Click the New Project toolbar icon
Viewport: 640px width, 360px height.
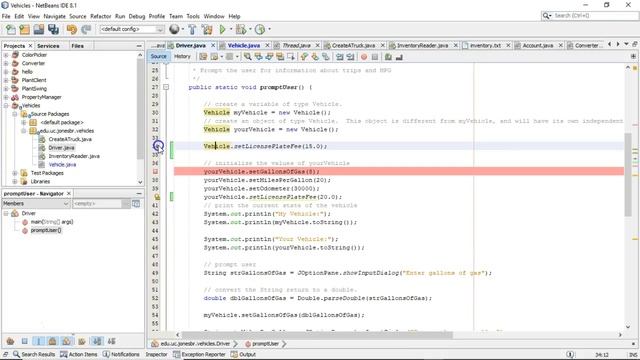[24, 29]
